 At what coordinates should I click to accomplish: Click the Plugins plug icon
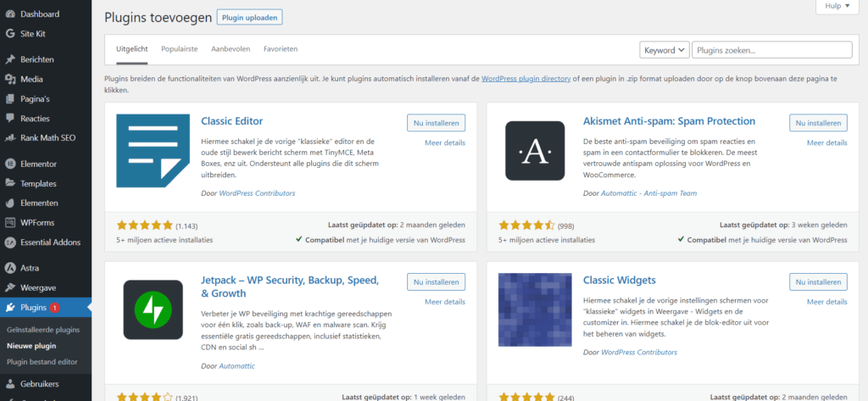pyautogui.click(x=10, y=308)
